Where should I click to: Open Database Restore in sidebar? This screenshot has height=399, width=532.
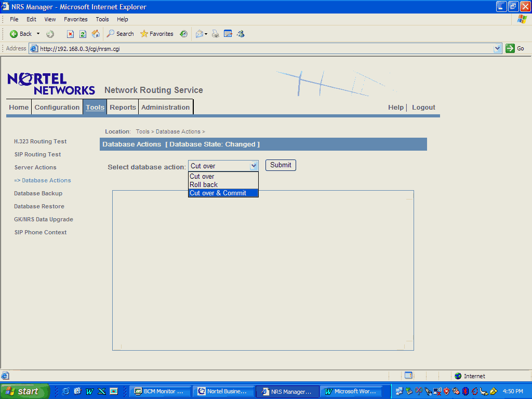(39, 206)
